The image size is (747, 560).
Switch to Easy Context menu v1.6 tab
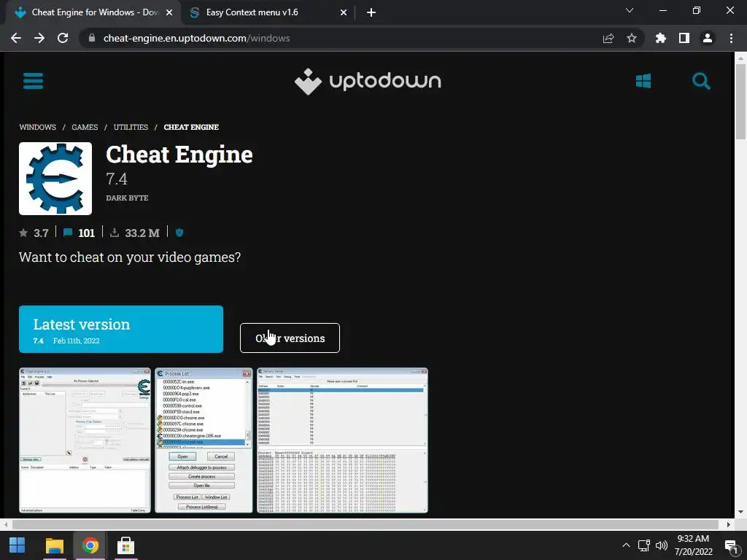268,13
